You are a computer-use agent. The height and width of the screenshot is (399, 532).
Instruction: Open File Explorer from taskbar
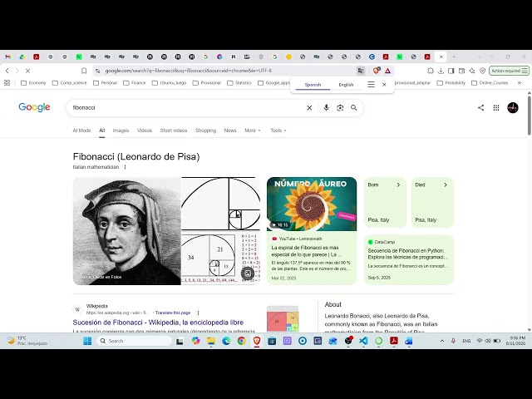[x=210, y=341]
